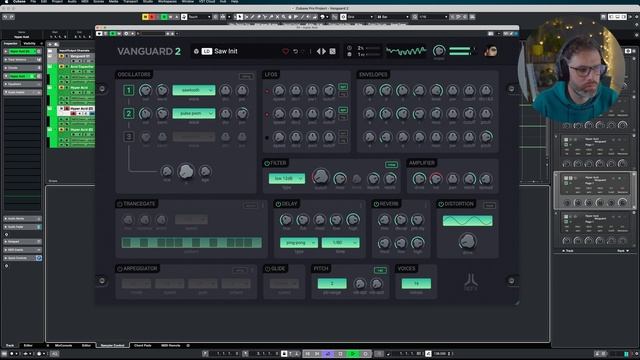The image size is (640, 360).
Task: Toggle LFO 1 sync button
Action: (343, 87)
